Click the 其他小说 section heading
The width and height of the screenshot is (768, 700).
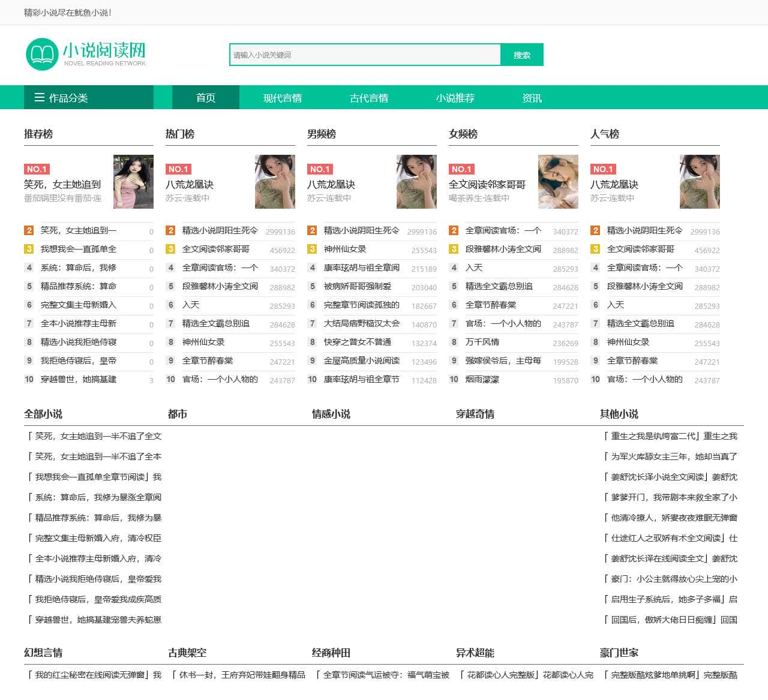point(619,414)
